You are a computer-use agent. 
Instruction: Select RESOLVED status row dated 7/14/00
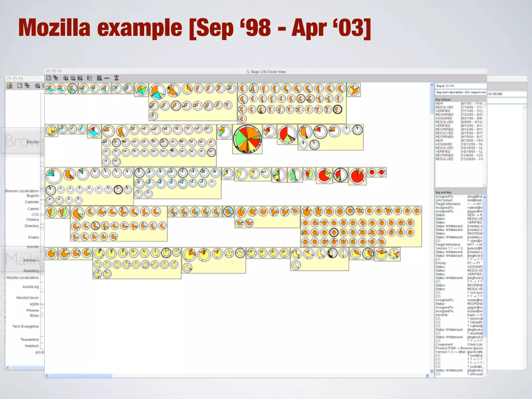[x=459, y=107]
